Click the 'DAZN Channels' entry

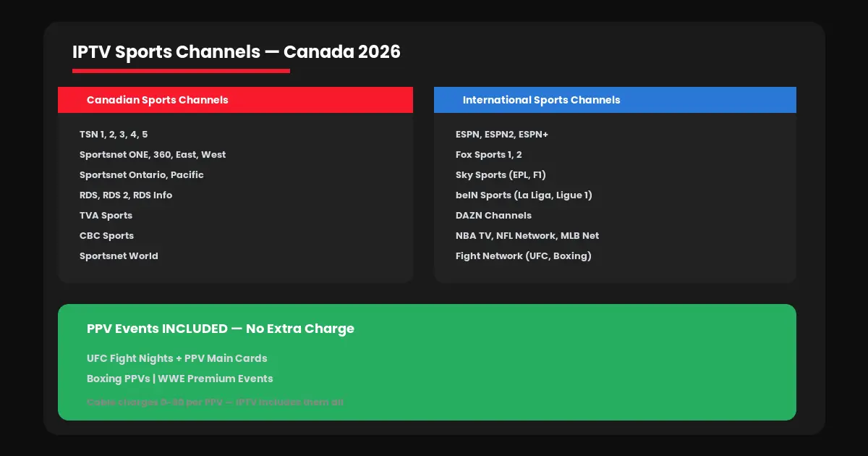[494, 216]
